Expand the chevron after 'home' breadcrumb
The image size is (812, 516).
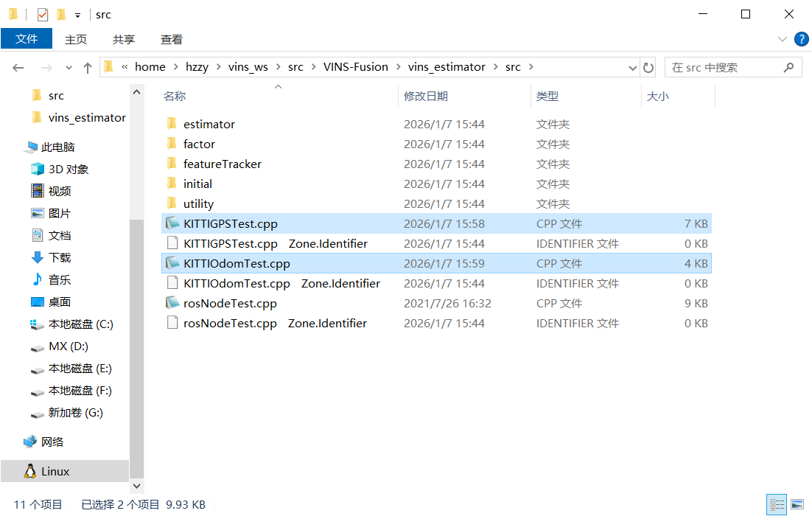[175, 67]
